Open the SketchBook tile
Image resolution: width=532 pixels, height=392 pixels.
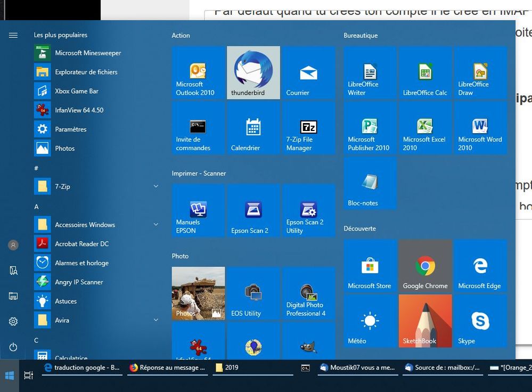tap(425, 321)
